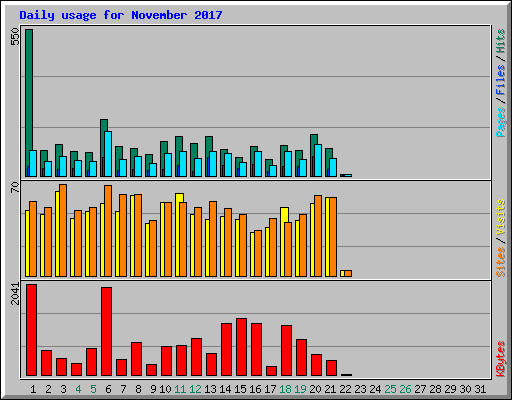The width and height of the screenshot is (512, 400).
Task: Click the red KBytes bar for day 17
Action: click(271, 371)
